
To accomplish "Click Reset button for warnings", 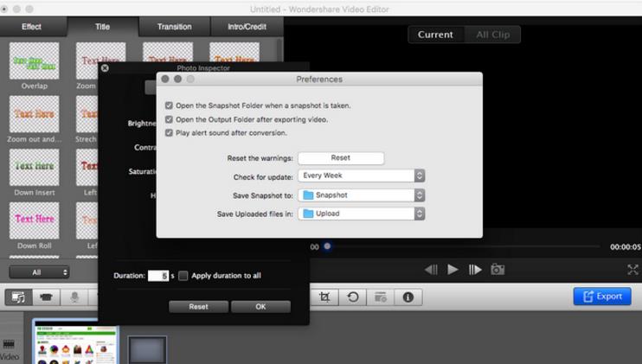I will click(341, 158).
